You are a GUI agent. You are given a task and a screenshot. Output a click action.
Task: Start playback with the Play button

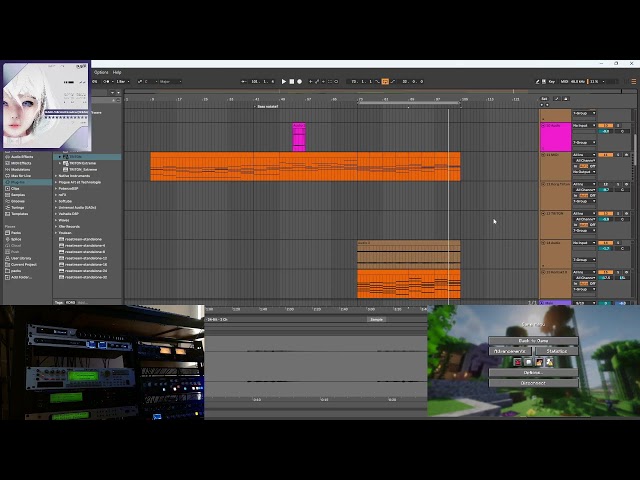(x=284, y=82)
